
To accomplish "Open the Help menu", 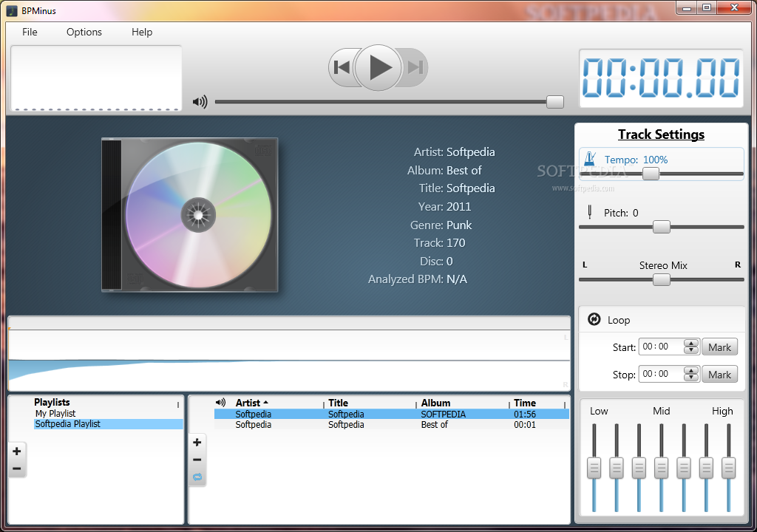I will click(142, 32).
